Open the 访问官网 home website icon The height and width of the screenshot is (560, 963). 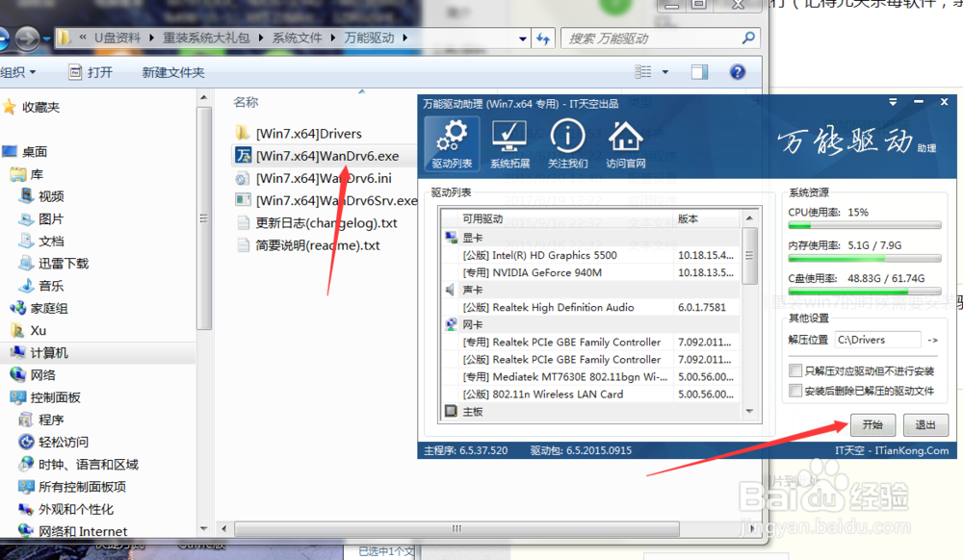[x=625, y=144]
